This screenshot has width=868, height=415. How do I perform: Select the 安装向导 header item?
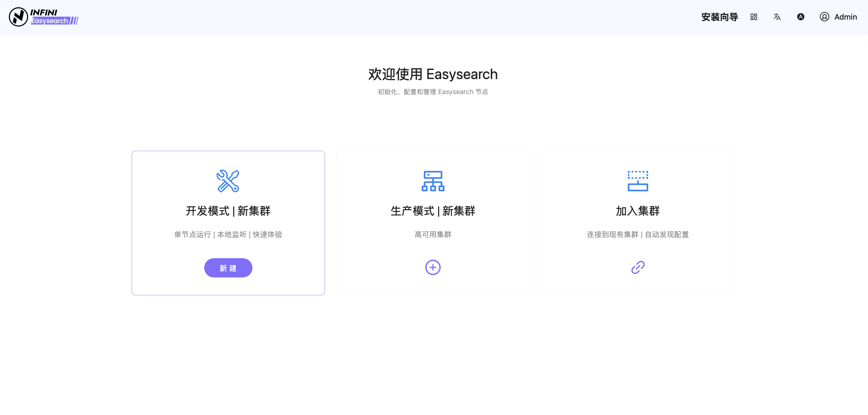pyautogui.click(x=719, y=17)
